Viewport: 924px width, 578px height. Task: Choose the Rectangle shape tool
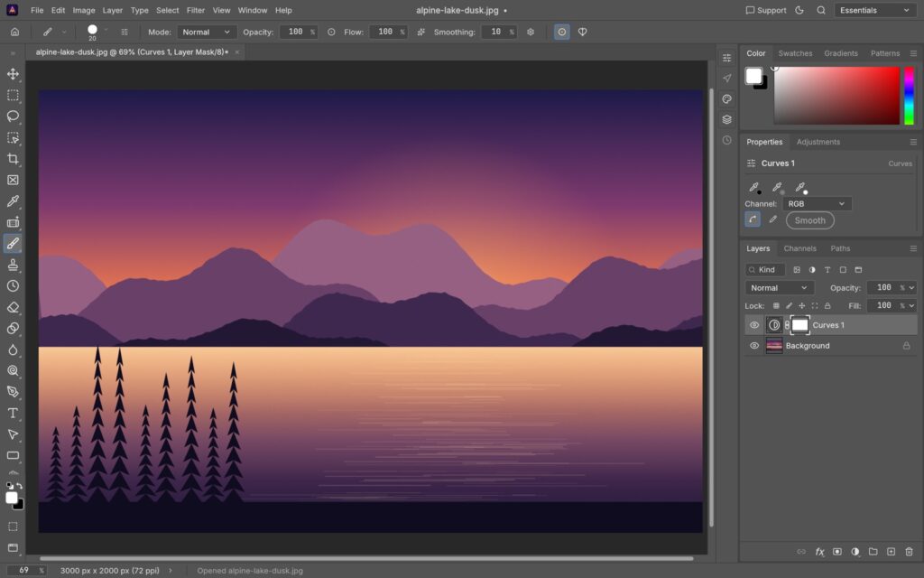point(13,455)
